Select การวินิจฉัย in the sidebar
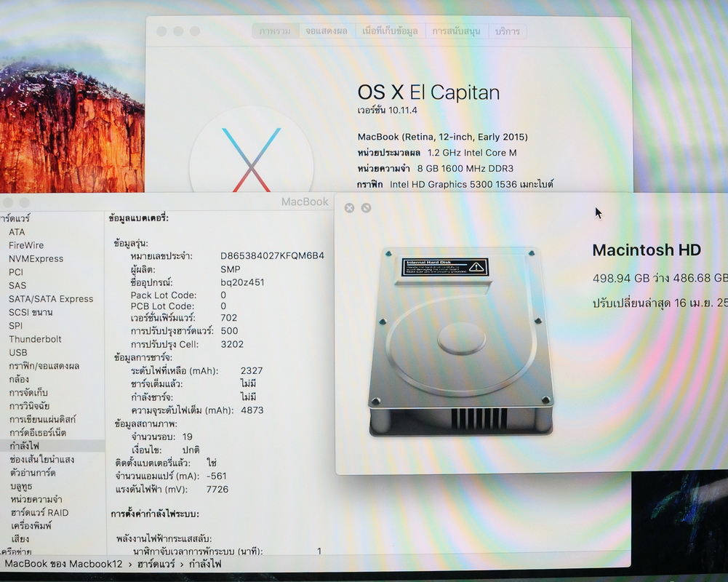Screen dimensions: 728x582 29,406
